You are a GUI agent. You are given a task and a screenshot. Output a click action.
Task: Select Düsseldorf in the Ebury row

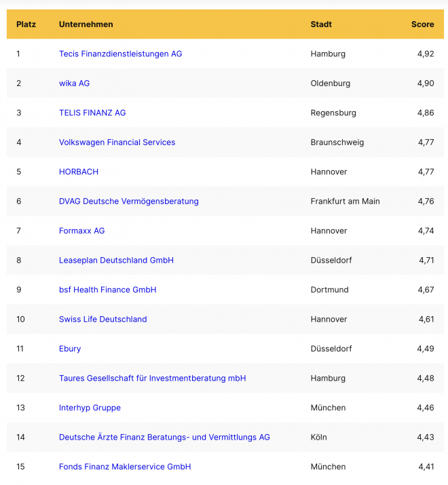tap(331, 349)
